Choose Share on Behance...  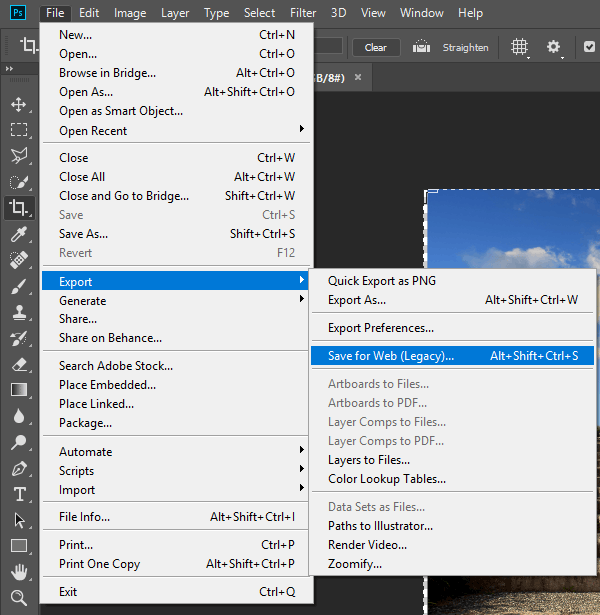click(176, 338)
